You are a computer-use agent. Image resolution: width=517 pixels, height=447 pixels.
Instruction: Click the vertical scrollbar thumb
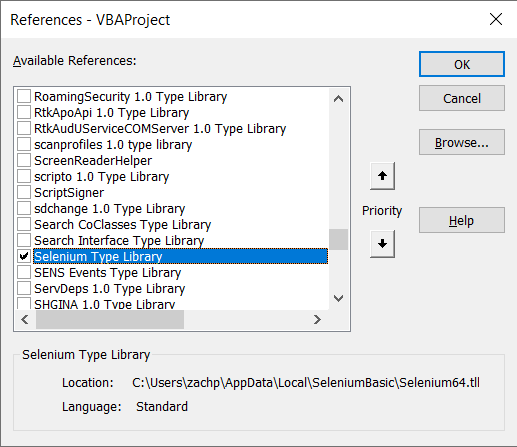(x=338, y=239)
